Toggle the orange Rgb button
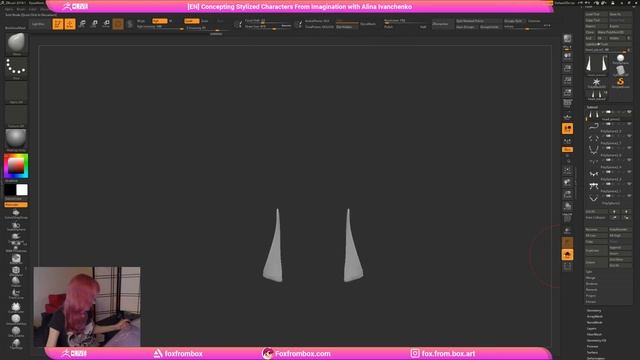 point(159,21)
